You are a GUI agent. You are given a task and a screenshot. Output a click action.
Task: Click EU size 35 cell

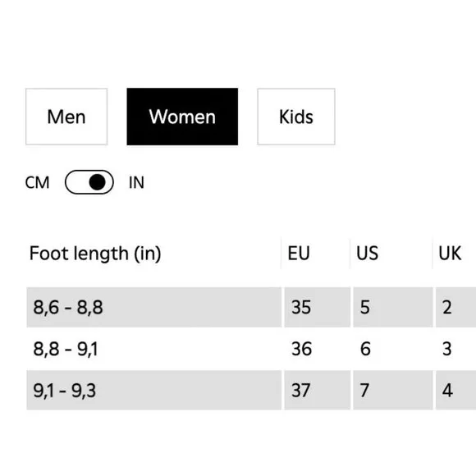(318, 307)
